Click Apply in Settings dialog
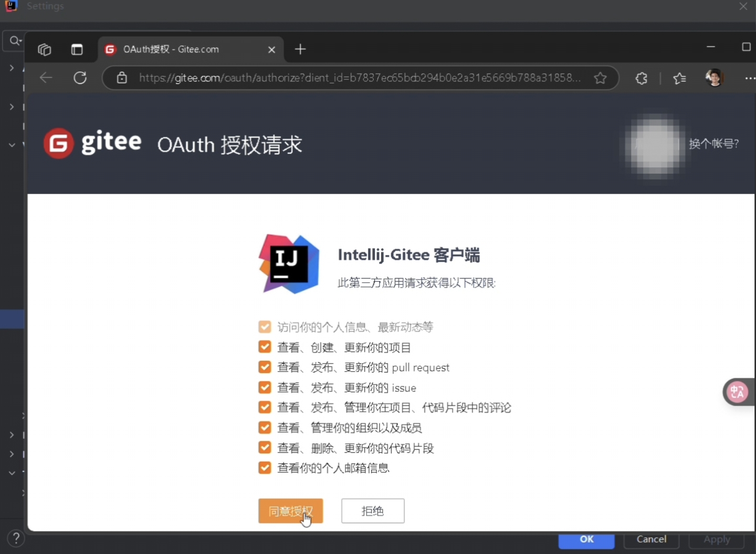The image size is (756, 554). pyautogui.click(x=717, y=540)
